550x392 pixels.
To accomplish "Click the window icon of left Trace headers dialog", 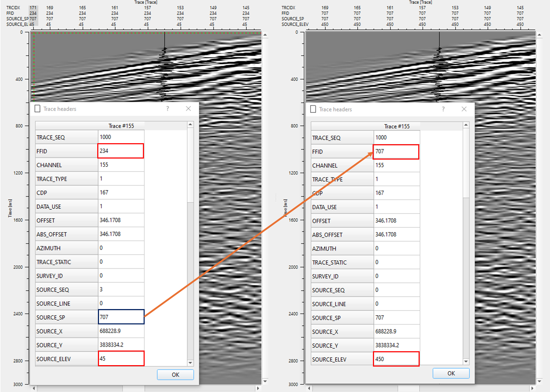I will (38, 109).
